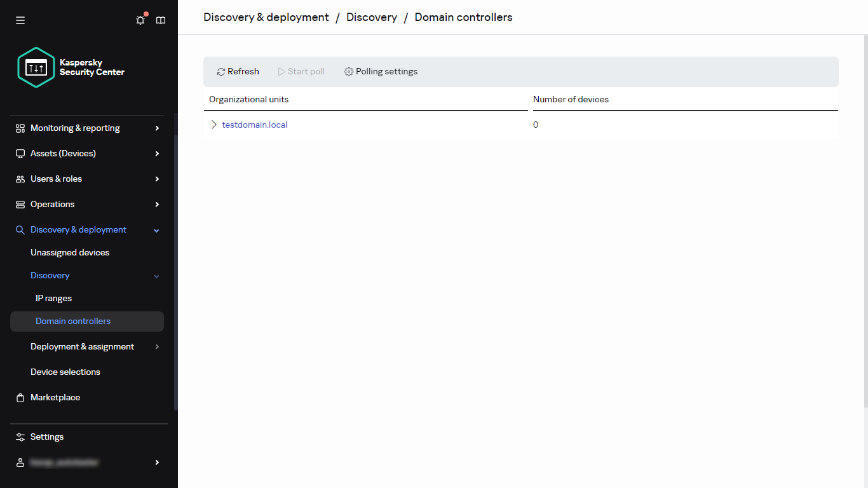Open Monitoring & reporting section
The image size is (868, 488).
click(75, 128)
